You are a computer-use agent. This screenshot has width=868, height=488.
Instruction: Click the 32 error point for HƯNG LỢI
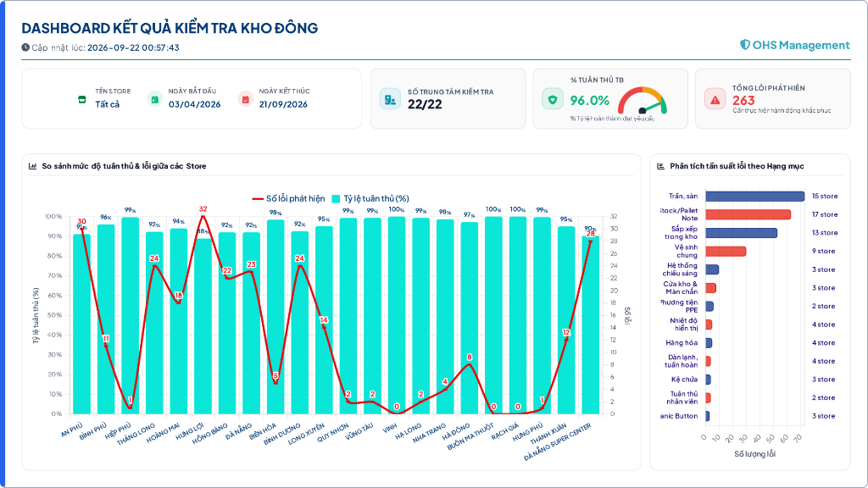(x=203, y=216)
